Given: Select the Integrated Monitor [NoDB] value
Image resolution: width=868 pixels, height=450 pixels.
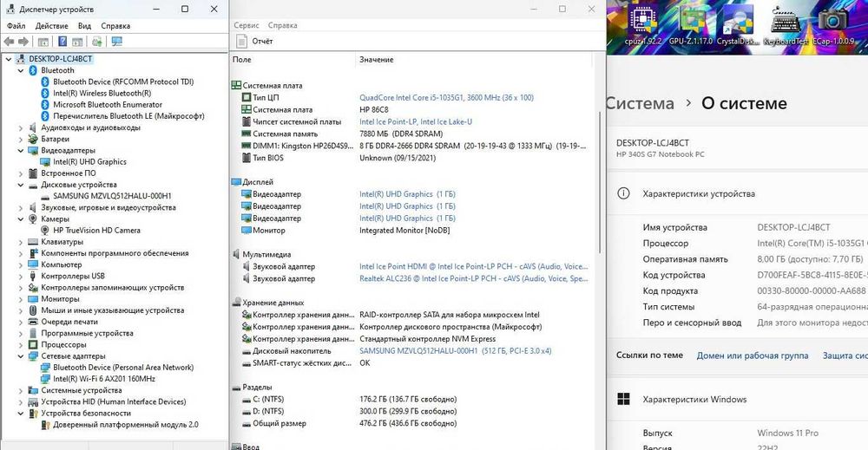Looking at the screenshot, I should click(x=404, y=231).
